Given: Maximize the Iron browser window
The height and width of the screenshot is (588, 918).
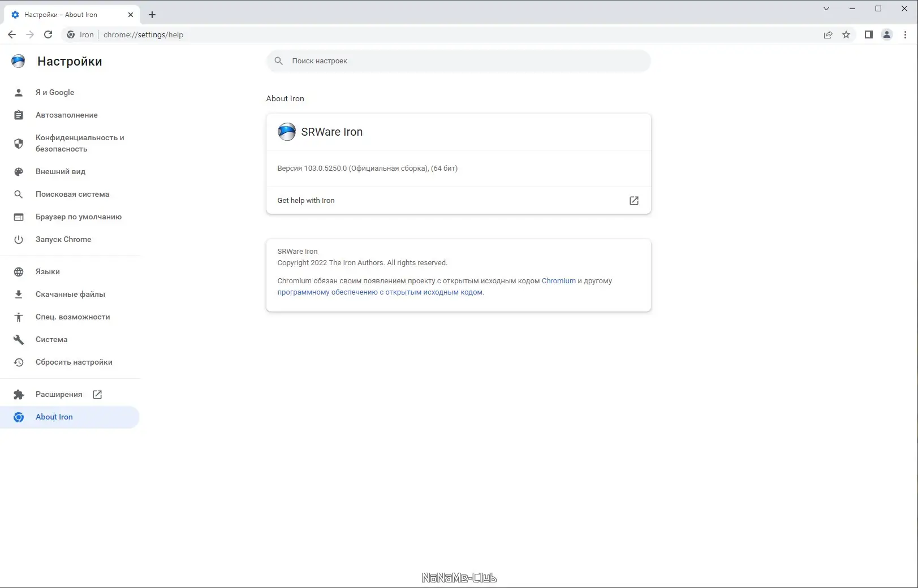Looking at the screenshot, I should 878,8.
